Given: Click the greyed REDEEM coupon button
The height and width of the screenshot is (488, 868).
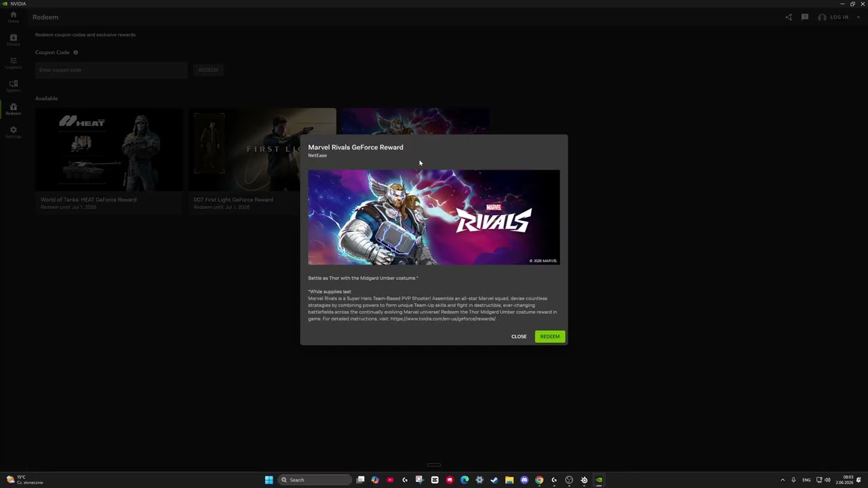Looking at the screenshot, I should click(x=208, y=70).
